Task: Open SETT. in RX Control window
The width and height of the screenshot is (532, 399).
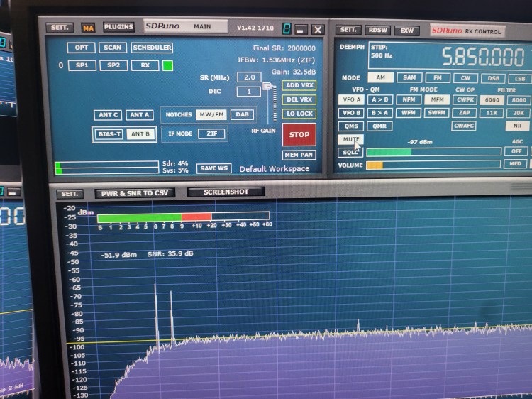Action: point(348,30)
